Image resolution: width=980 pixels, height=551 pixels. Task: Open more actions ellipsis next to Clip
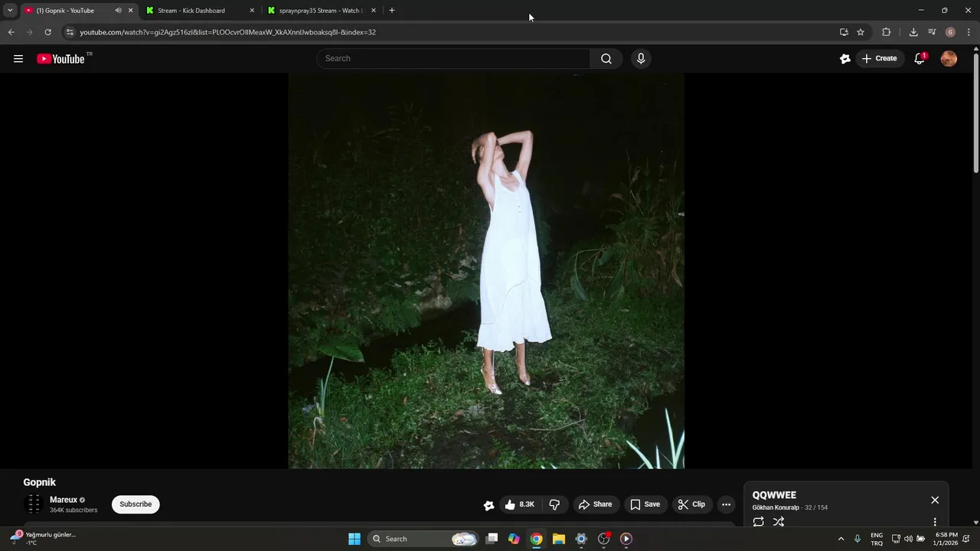(726, 504)
